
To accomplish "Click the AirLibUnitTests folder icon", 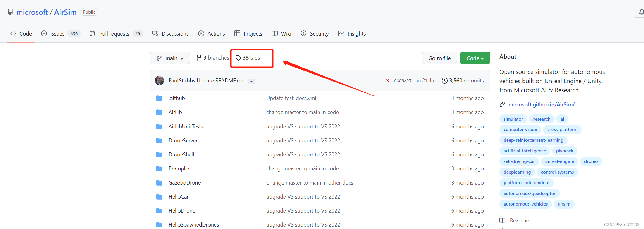I will 159,127.
